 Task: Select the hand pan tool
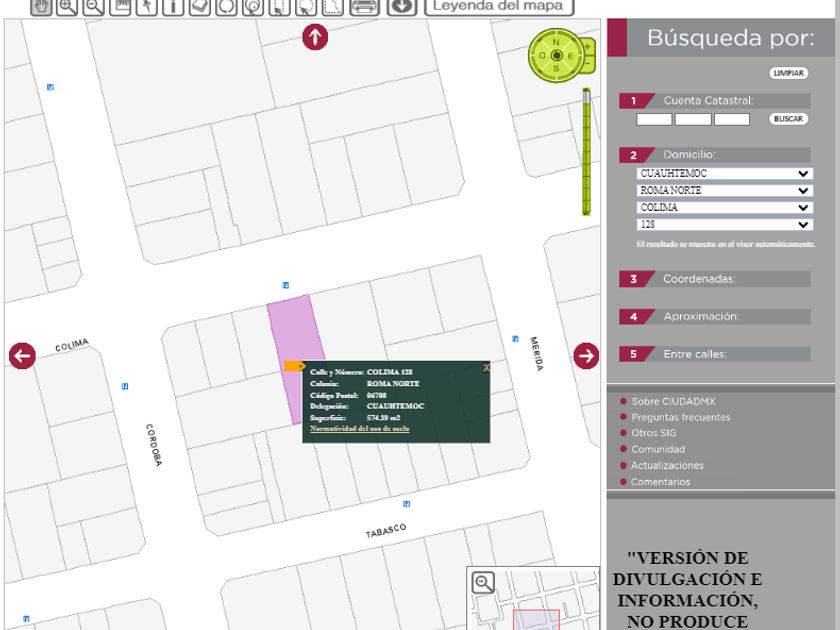[41, 6]
